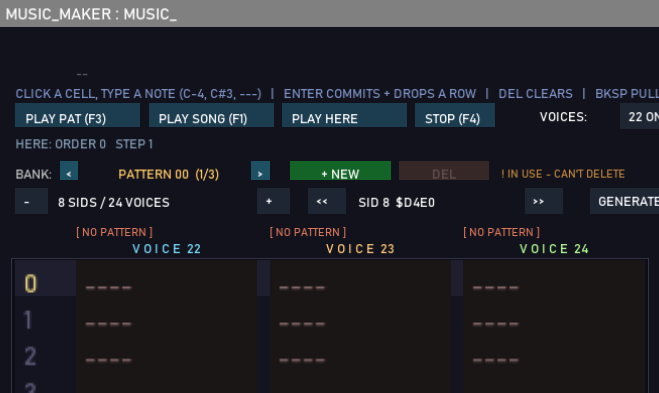
Task: Select Voice 22 cell in row 2
Action: tap(166, 351)
